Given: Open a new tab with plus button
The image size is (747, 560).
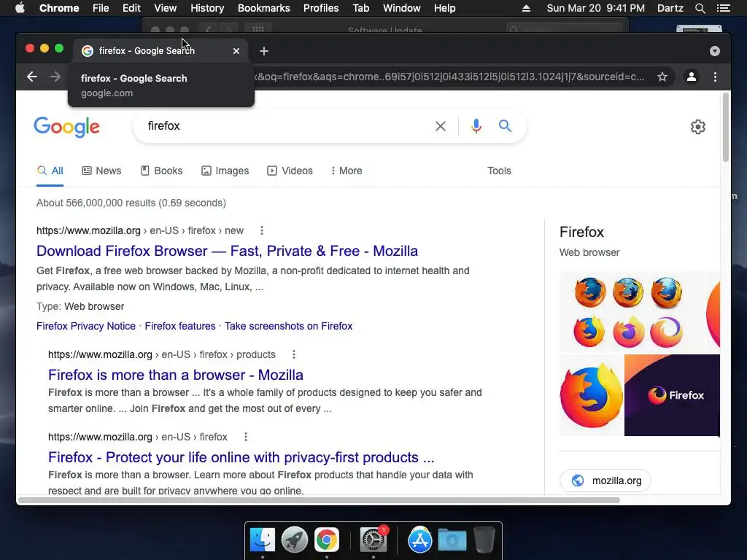Looking at the screenshot, I should pos(264,51).
